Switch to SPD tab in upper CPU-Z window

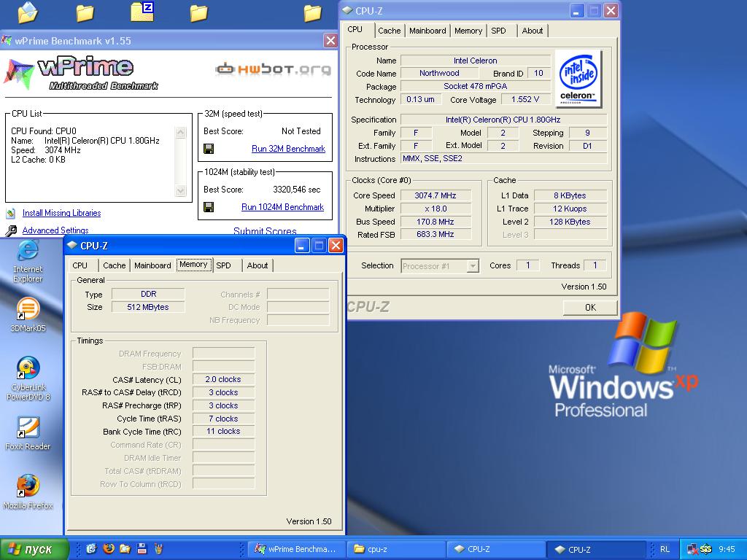pos(498,31)
